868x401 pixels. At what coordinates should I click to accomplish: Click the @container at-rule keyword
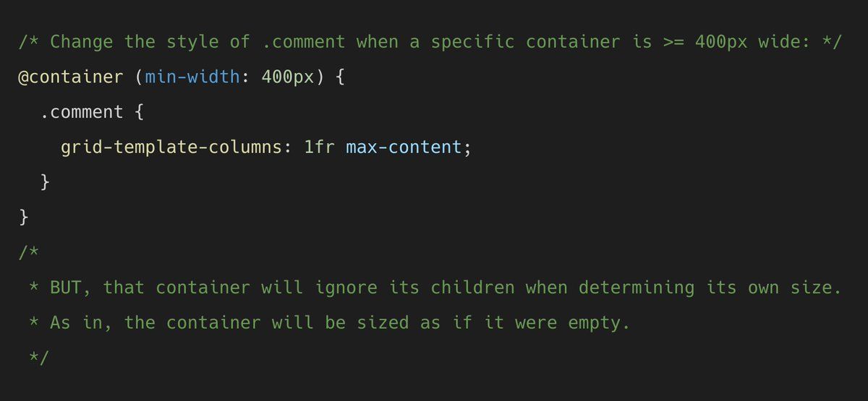point(70,77)
